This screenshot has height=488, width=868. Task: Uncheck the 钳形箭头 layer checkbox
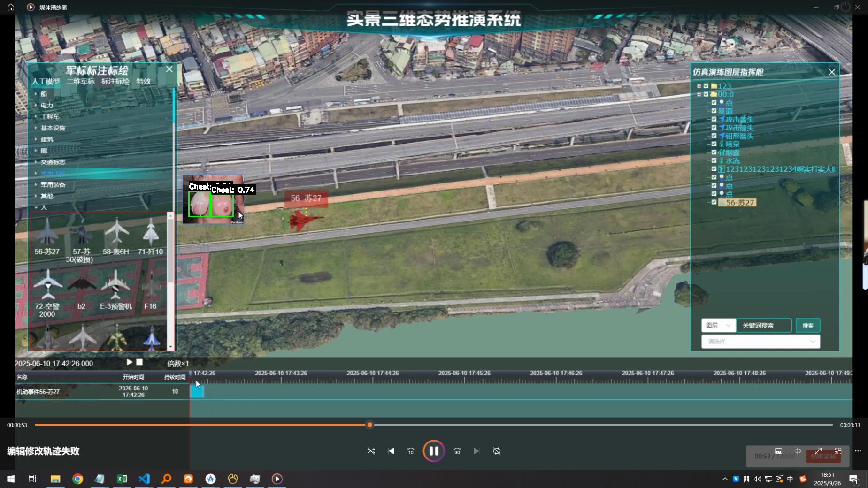(x=714, y=136)
